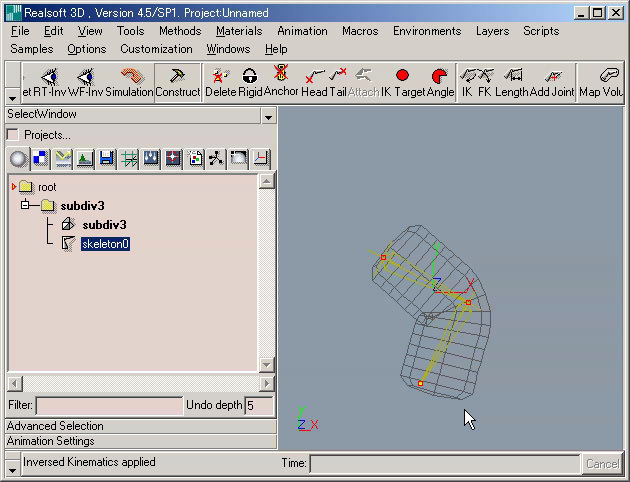Click the colored squares page tab icon
Image resolution: width=630 pixels, height=482 pixels.
click(195, 159)
